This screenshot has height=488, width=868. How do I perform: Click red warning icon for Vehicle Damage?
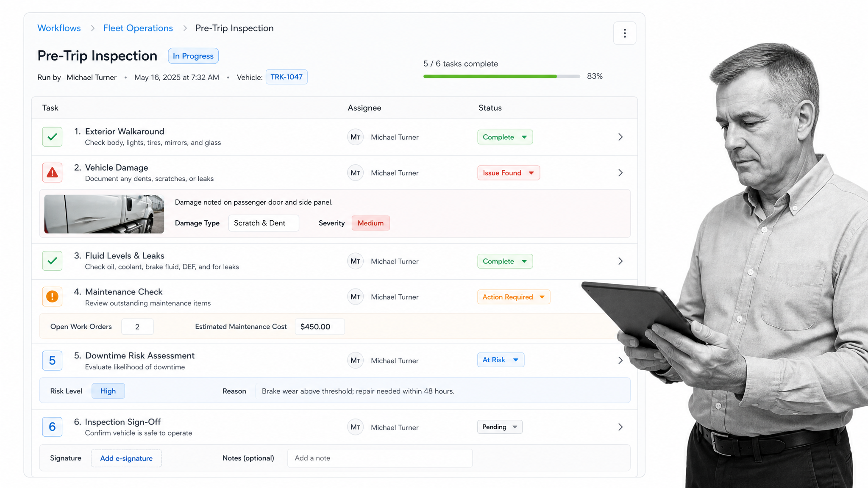pyautogui.click(x=52, y=172)
